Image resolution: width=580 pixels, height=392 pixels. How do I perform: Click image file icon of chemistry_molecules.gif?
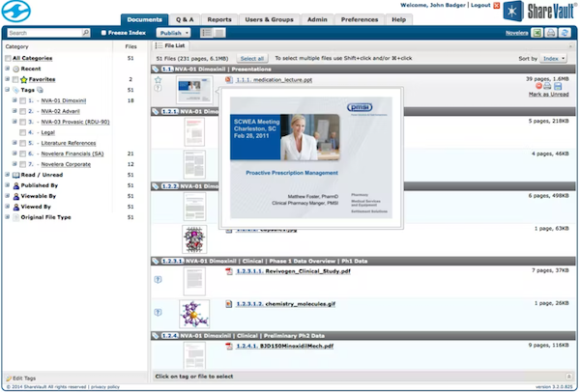(x=229, y=304)
